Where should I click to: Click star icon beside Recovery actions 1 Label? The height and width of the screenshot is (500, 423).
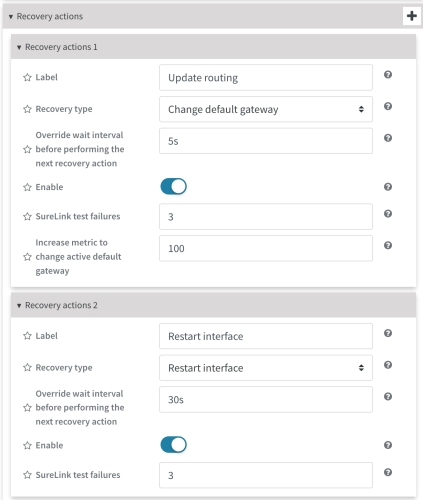[27, 77]
